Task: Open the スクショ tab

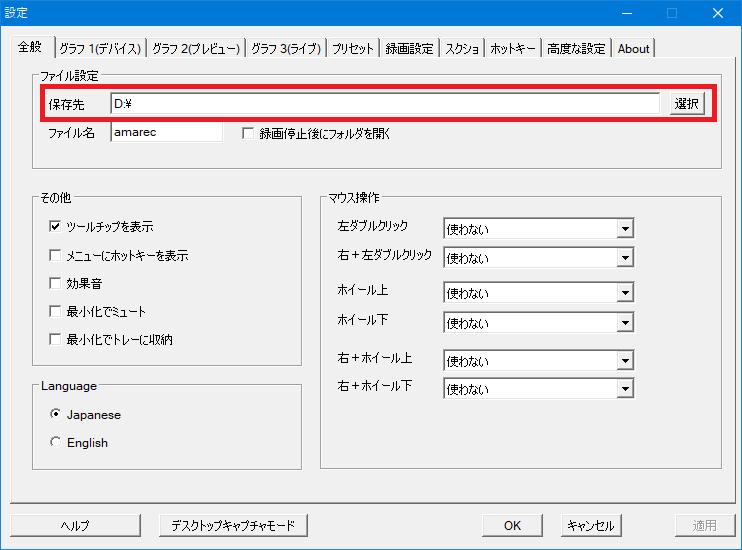Action: 462,48
